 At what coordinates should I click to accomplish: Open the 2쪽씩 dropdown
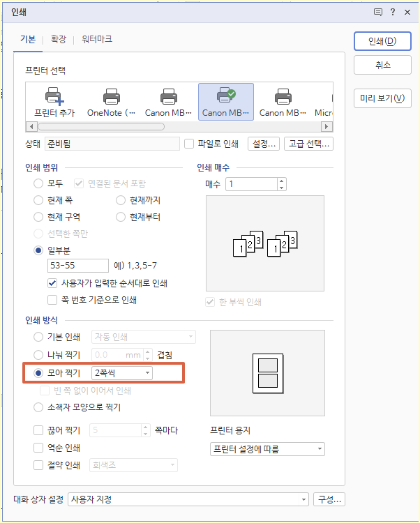click(x=122, y=372)
